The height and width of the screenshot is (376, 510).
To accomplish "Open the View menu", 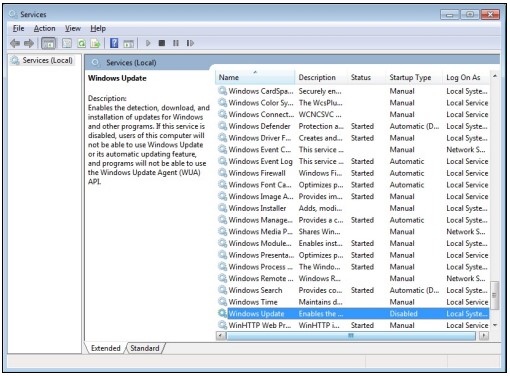I will (73, 29).
